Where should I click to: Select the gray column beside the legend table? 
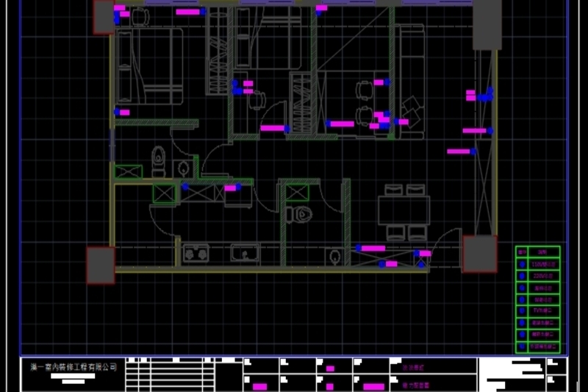tap(479, 254)
